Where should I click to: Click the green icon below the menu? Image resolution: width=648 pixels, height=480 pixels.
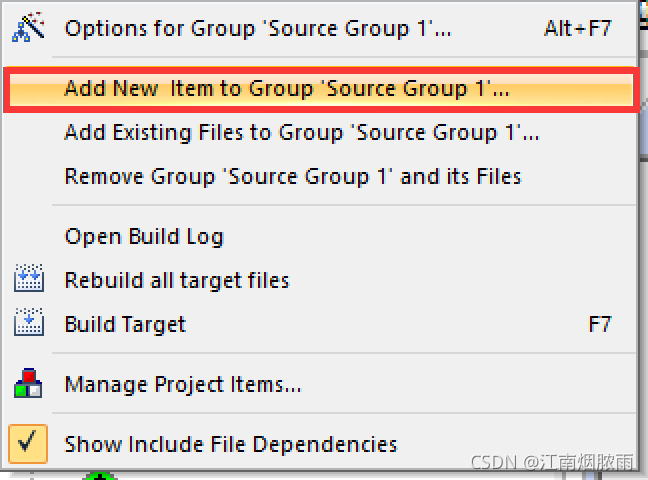pos(98,475)
